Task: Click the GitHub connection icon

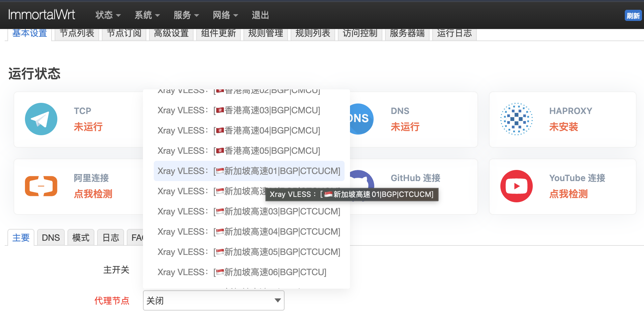Action: (x=362, y=179)
